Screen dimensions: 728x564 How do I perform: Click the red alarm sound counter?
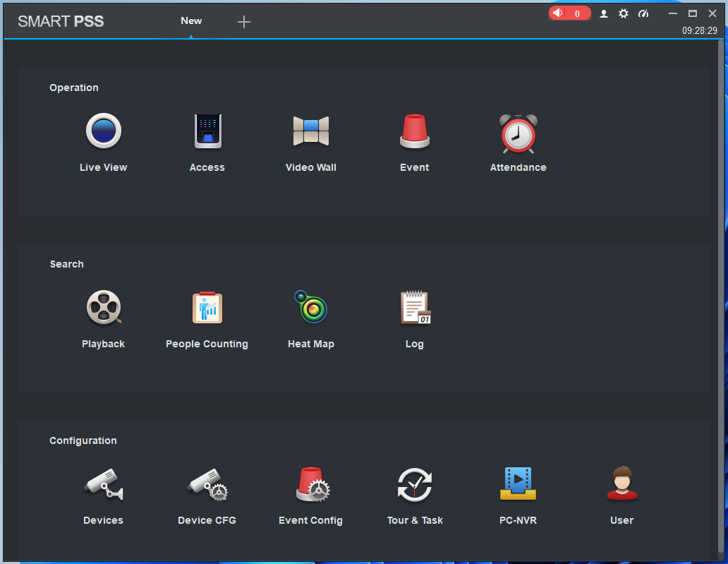click(569, 13)
